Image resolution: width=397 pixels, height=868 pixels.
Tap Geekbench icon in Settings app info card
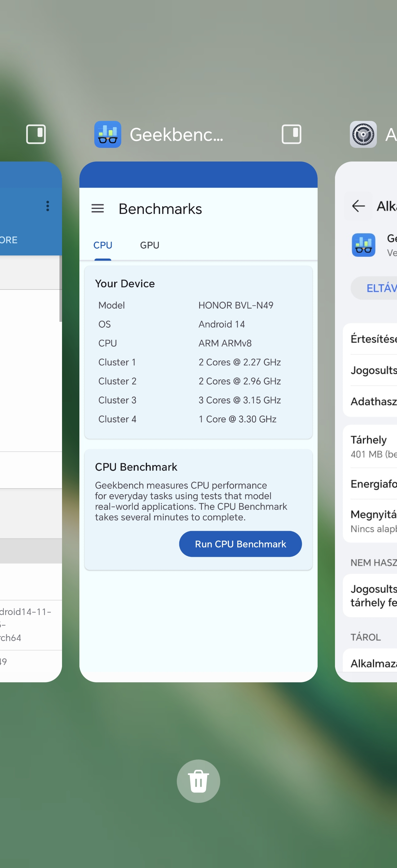[363, 245]
